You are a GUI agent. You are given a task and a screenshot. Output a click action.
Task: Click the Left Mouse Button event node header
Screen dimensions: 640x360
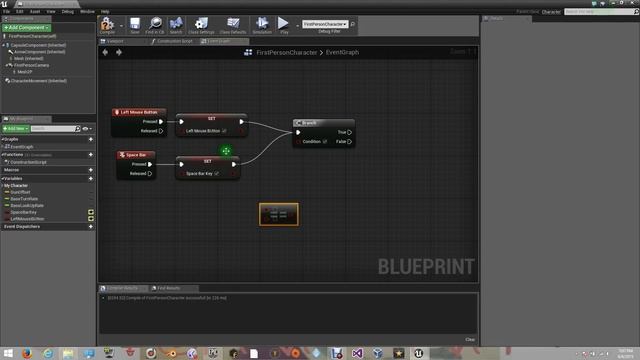(x=139, y=112)
